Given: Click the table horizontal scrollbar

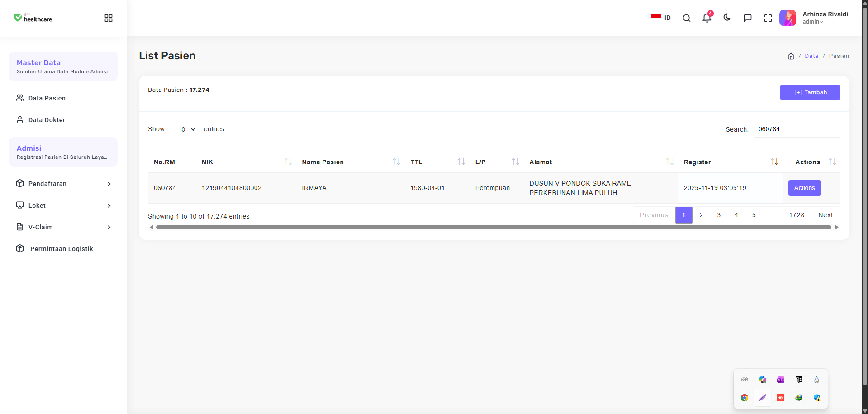Looking at the screenshot, I should click(493, 228).
